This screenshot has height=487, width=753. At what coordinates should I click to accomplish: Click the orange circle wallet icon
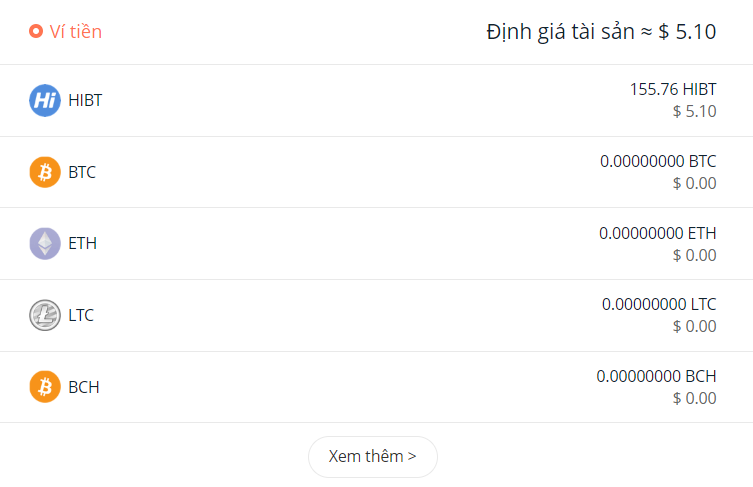[x=36, y=32]
